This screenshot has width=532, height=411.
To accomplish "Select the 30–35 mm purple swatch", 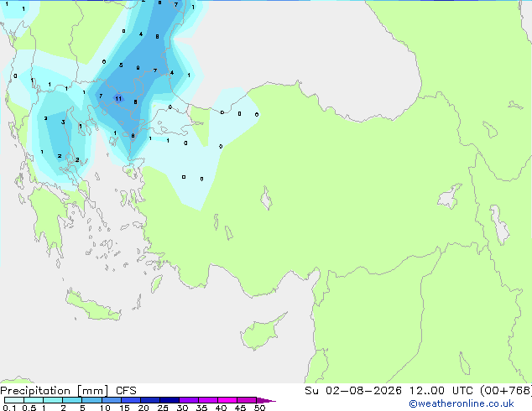I will (x=189, y=400).
